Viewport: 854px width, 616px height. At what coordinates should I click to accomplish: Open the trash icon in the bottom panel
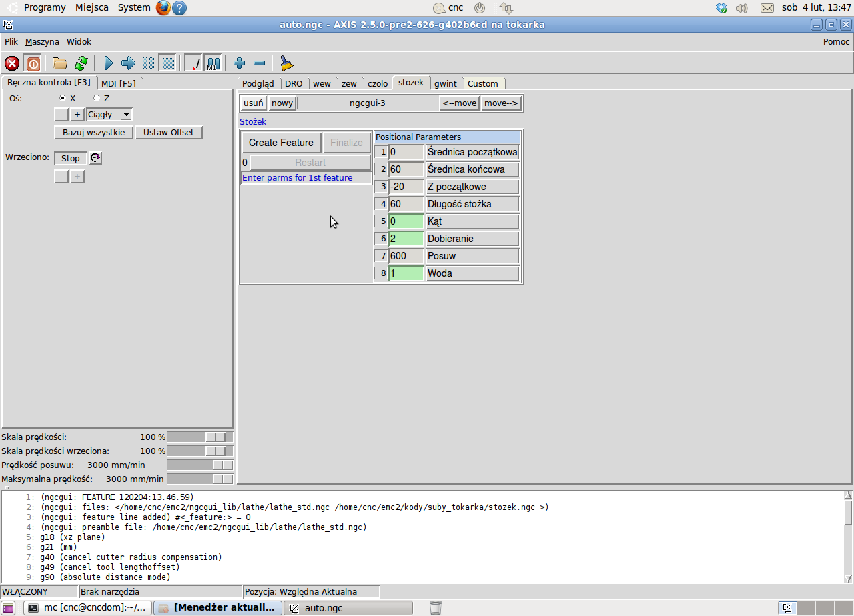point(436,608)
